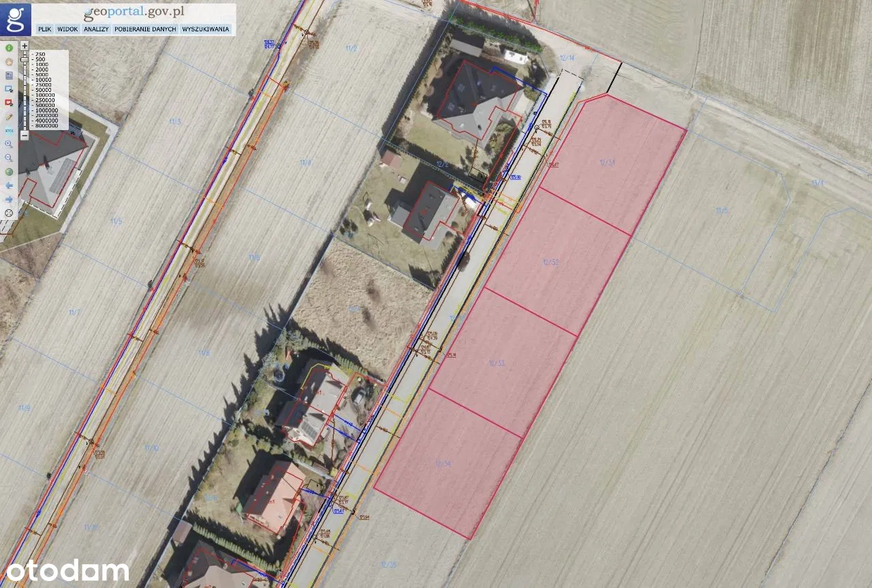Click the zoom scale slider handle

coord(25,60)
